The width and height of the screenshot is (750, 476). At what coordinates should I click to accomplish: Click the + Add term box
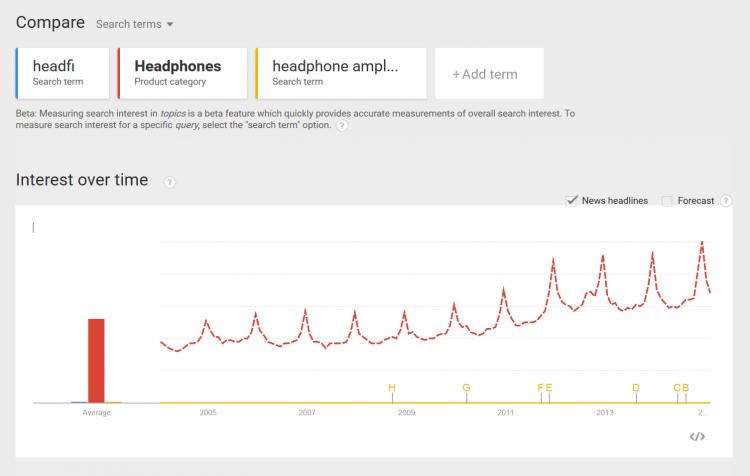tap(489, 73)
